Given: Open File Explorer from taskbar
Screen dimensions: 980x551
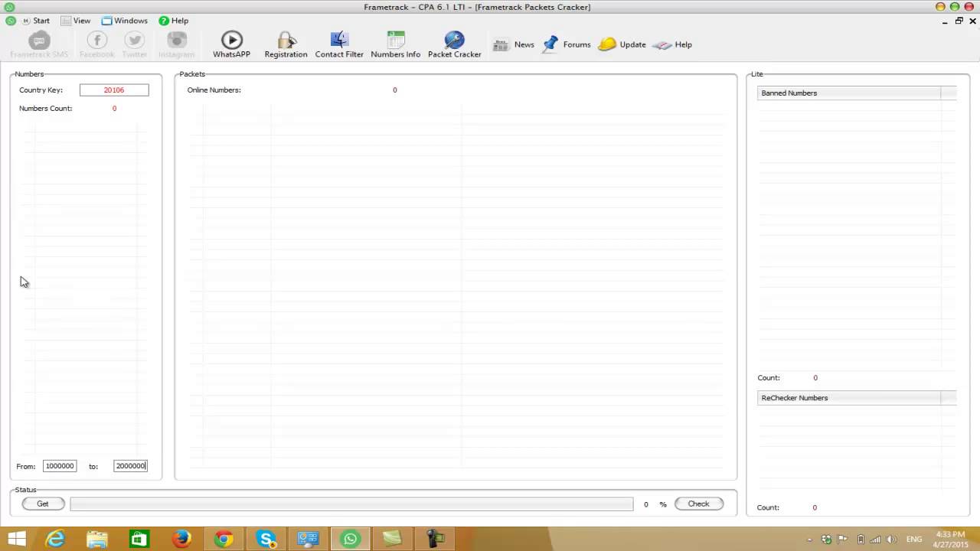Looking at the screenshot, I should click(97, 539).
